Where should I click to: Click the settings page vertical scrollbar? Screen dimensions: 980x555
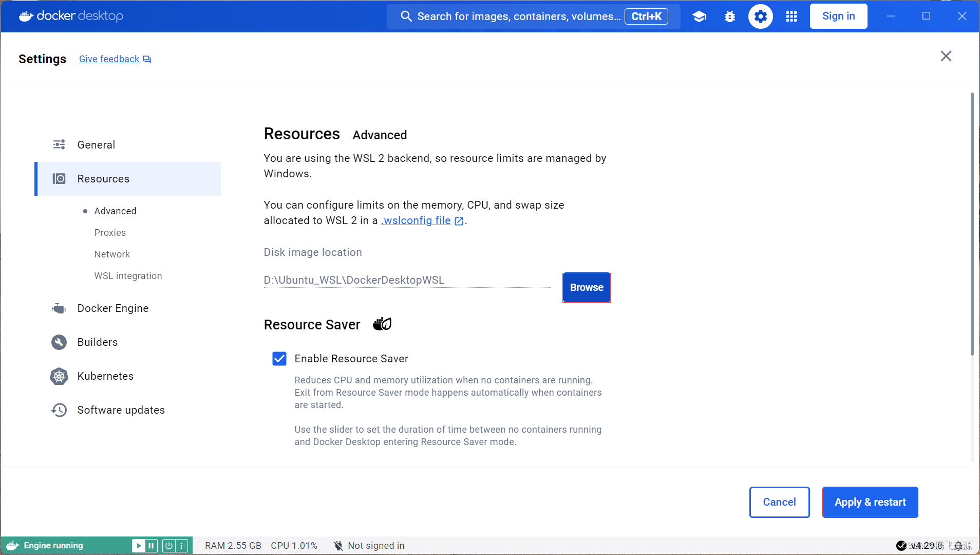(x=972, y=224)
